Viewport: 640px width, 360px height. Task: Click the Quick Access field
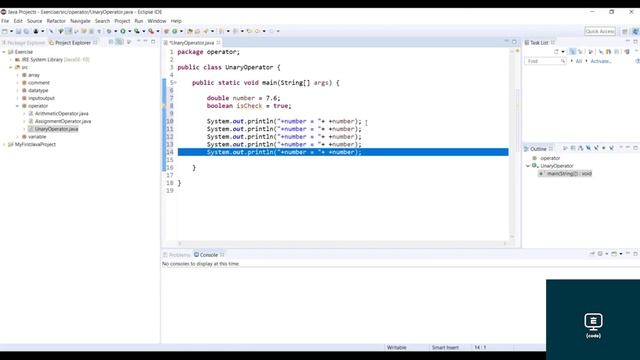[600, 31]
